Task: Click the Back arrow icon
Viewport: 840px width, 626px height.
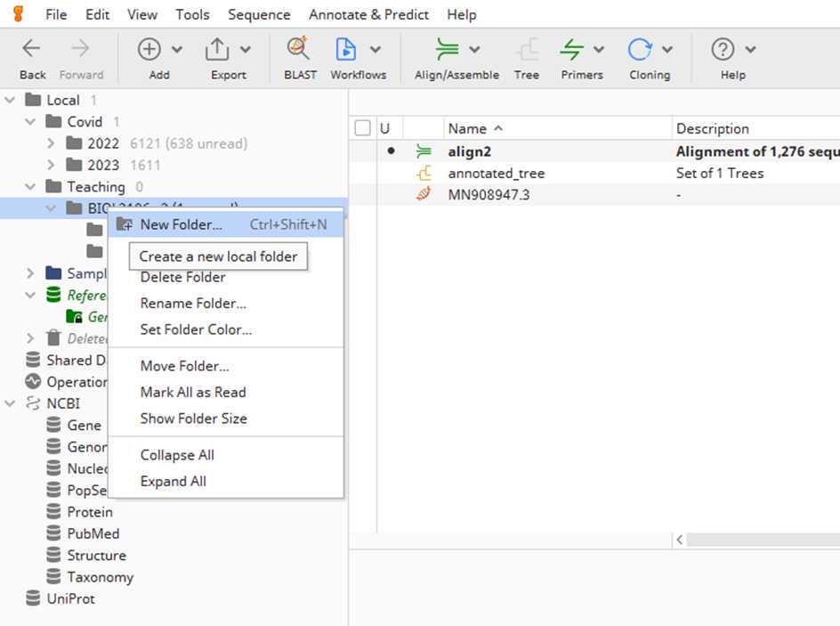Action: pyautogui.click(x=32, y=49)
